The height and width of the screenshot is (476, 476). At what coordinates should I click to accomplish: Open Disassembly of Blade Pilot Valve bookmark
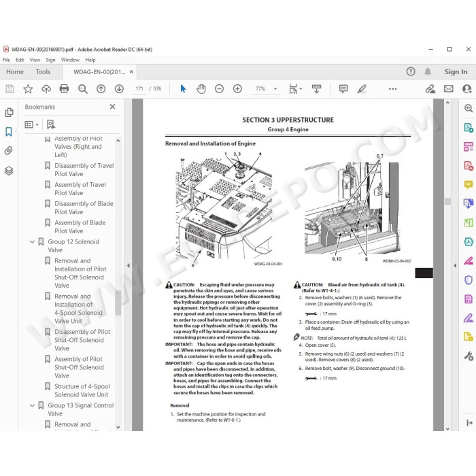(84, 207)
